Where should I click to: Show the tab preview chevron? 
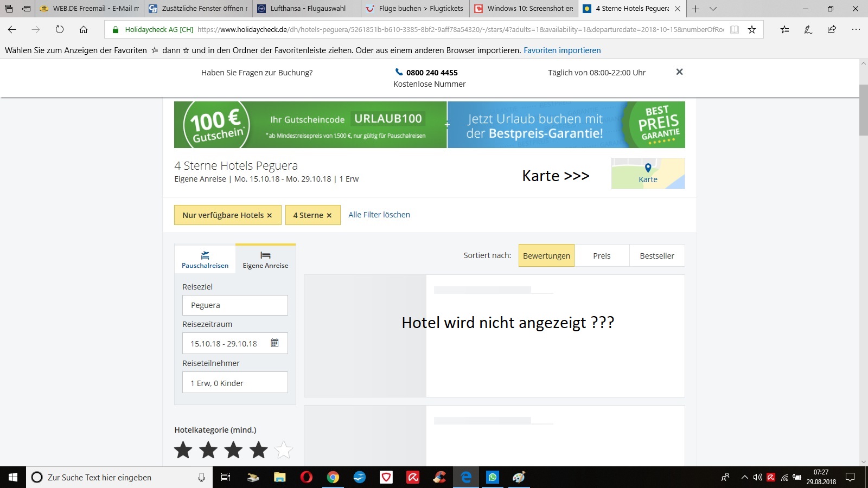click(713, 9)
